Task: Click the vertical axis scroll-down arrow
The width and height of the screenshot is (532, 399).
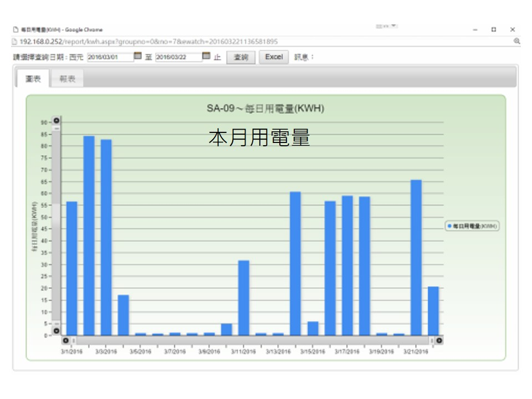Action: [56, 331]
